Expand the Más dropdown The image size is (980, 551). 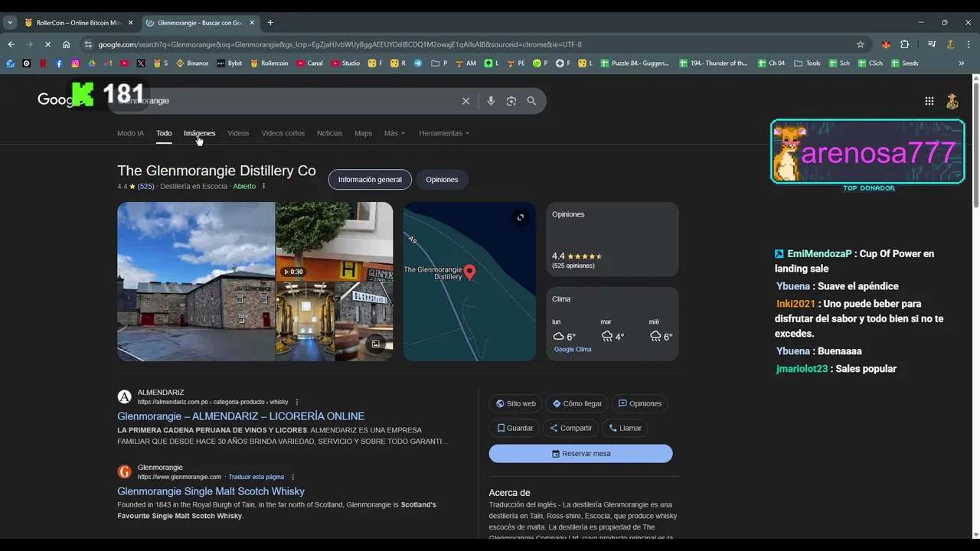tap(394, 133)
